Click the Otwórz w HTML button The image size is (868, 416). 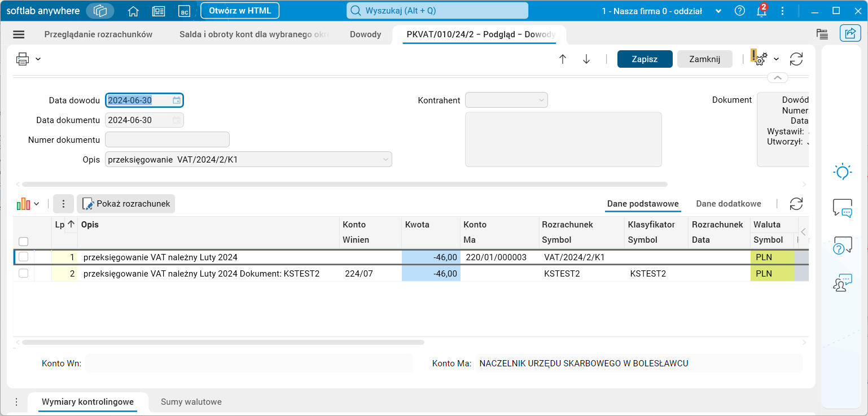point(240,11)
